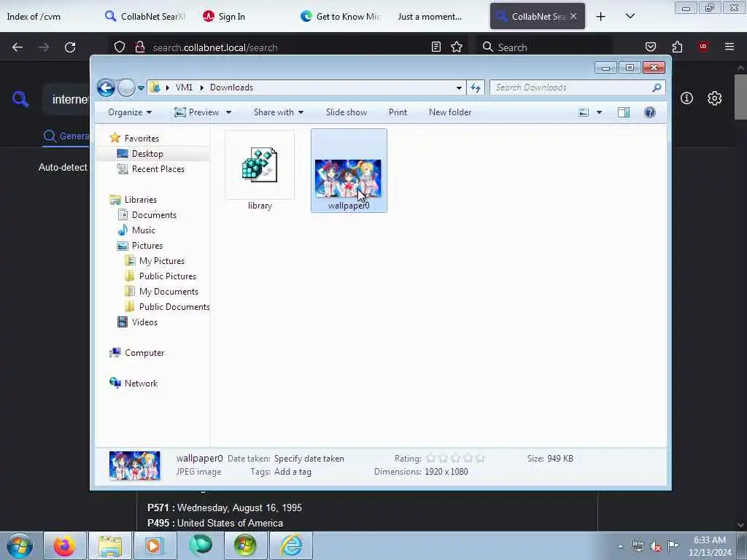Click the Preview toolbar button

[x=197, y=112]
